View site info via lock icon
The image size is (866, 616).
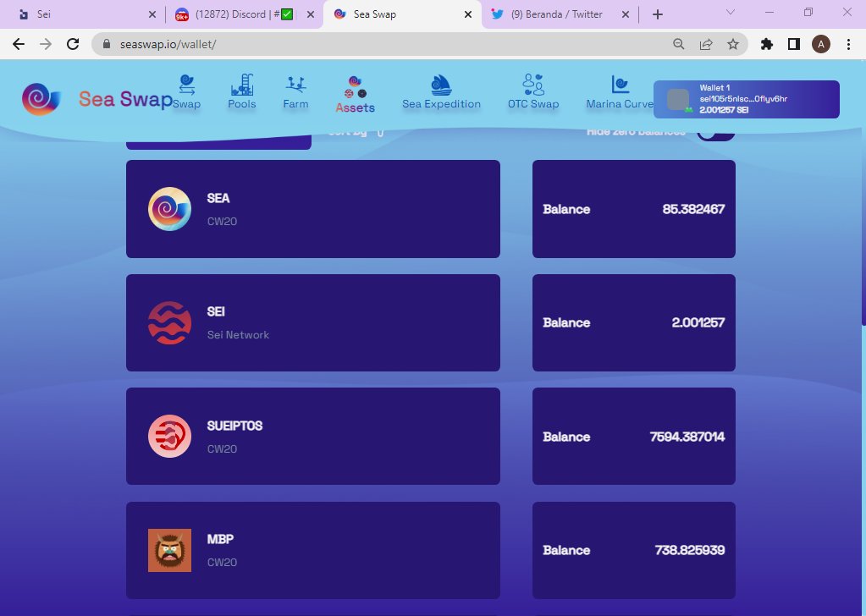pos(108,44)
